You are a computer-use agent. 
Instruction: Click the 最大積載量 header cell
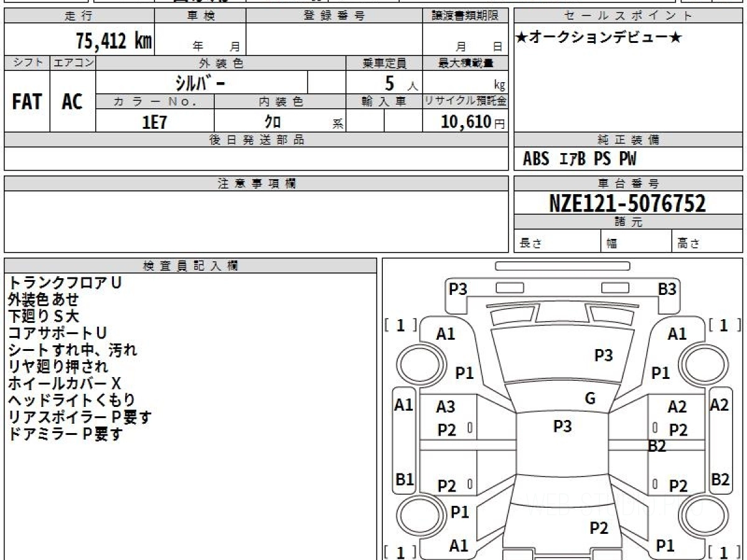coord(466,63)
